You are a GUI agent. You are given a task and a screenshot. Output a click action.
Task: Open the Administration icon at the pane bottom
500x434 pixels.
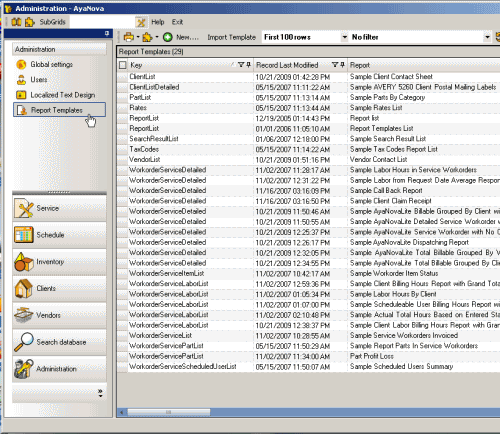point(24,369)
